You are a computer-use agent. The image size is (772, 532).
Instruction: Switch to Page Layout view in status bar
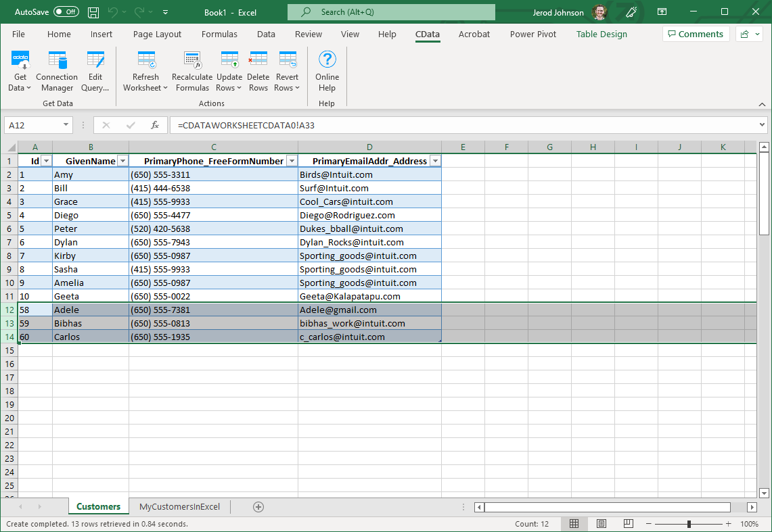[x=601, y=524]
